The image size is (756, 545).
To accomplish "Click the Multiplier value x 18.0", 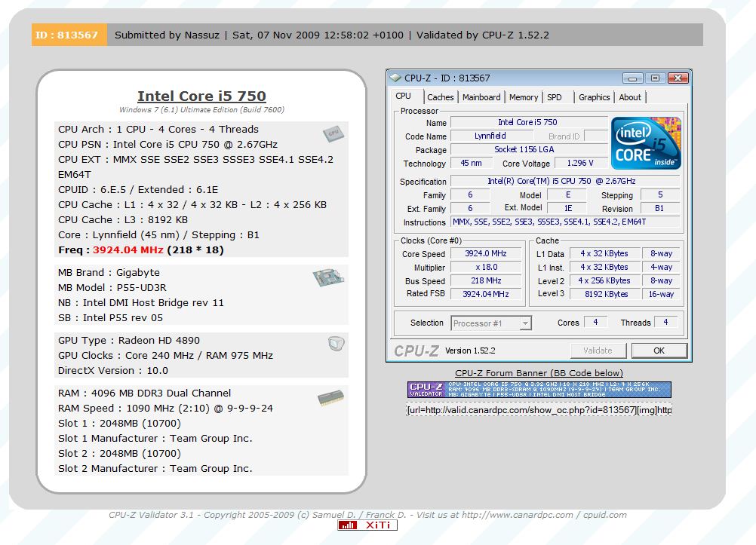I will (x=486, y=267).
